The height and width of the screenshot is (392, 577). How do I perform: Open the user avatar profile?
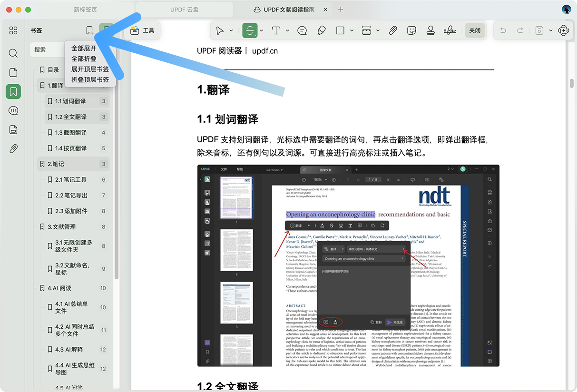566,10
